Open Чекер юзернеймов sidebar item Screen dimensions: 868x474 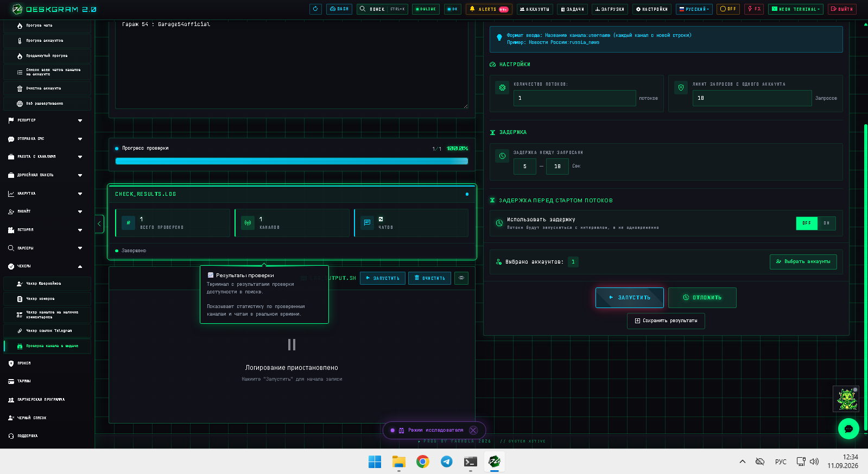[x=47, y=283]
